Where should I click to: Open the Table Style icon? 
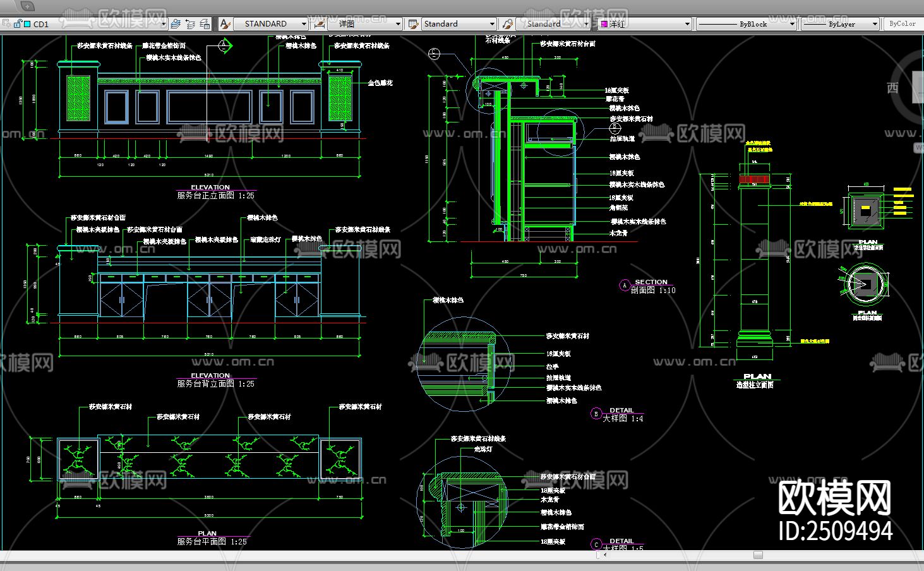click(x=413, y=24)
